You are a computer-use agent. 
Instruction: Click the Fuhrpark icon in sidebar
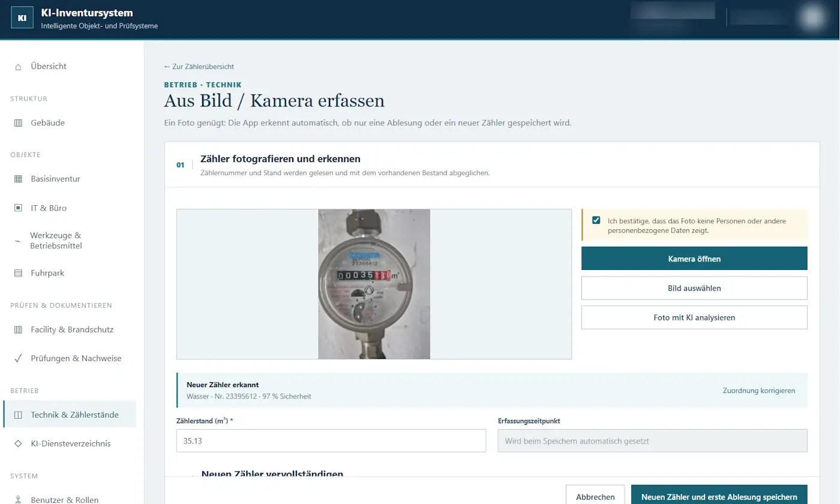pyautogui.click(x=18, y=273)
